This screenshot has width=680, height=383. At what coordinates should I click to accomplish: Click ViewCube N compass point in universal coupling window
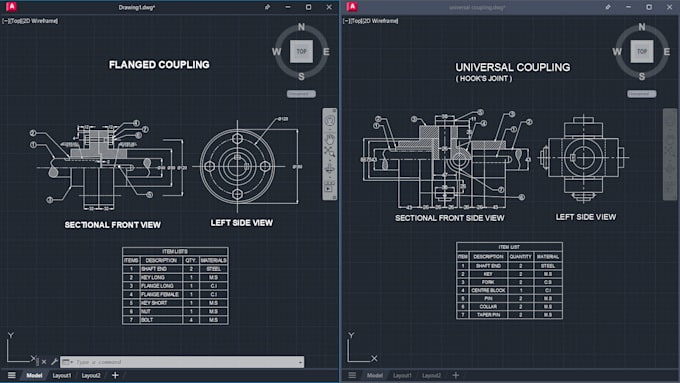642,27
